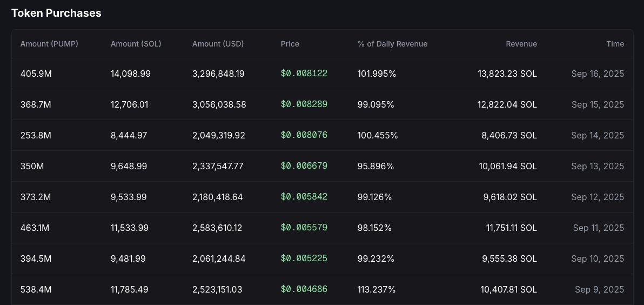Select the 2,049,319.92 USD amount
Image resolution: width=644 pixels, height=305 pixels.
[x=219, y=136]
